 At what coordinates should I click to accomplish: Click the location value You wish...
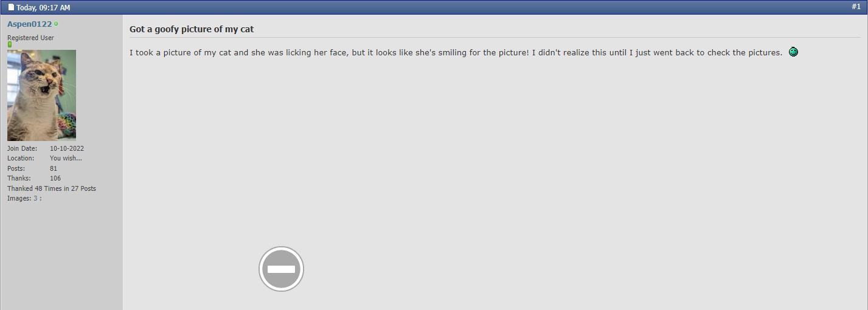66,158
